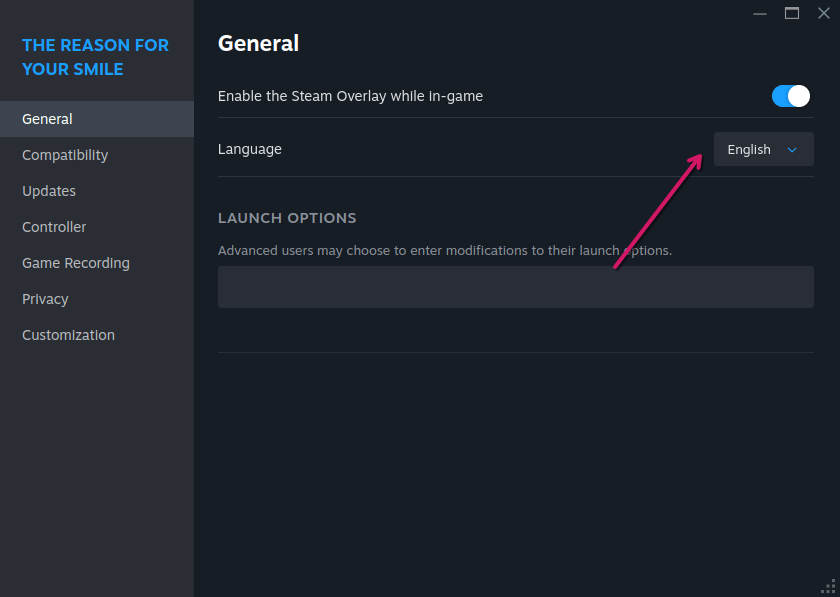Open the Customization section
The image size is (840, 597).
(68, 335)
